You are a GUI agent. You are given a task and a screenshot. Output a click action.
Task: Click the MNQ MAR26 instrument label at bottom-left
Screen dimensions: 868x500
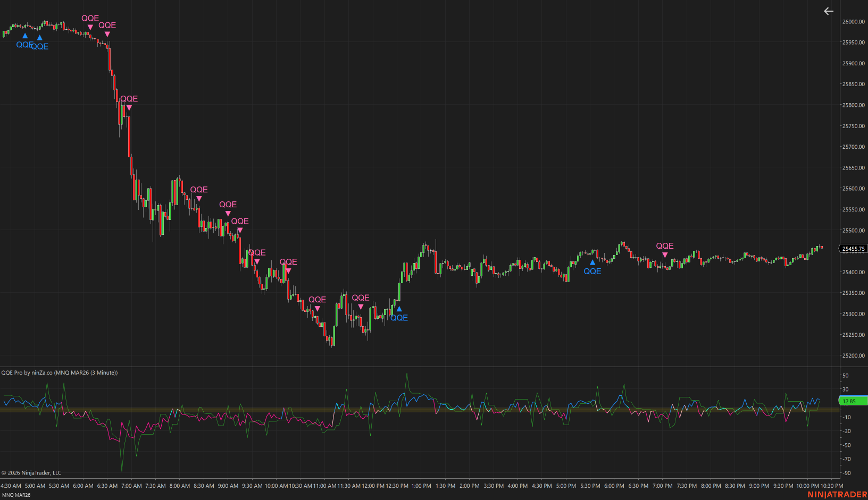pos(16,495)
